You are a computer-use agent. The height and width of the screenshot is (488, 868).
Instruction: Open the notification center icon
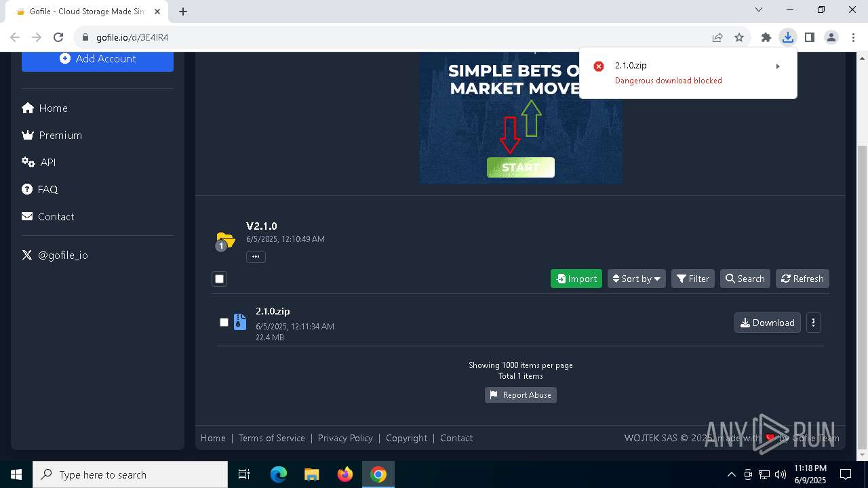[846, 474]
